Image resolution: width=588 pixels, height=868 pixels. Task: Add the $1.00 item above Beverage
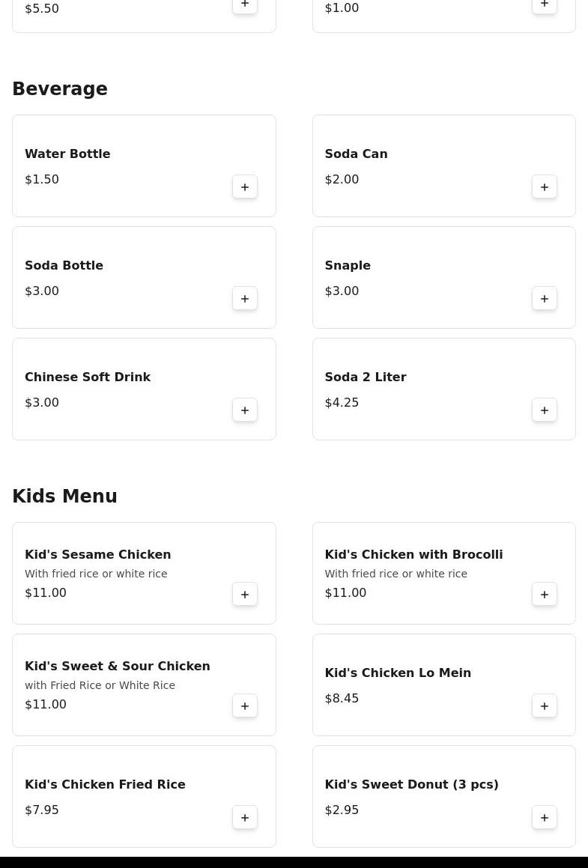tap(545, 5)
